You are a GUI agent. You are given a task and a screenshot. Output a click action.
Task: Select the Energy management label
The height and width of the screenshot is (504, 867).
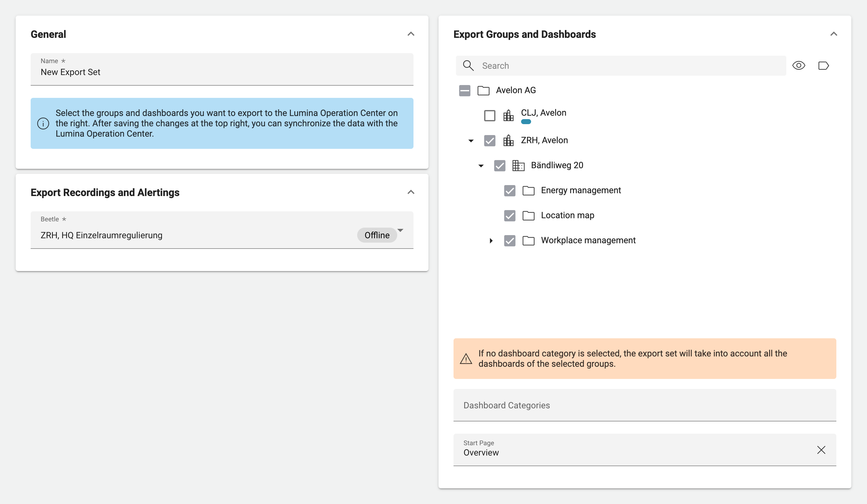pyautogui.click(x=581, y=191)
